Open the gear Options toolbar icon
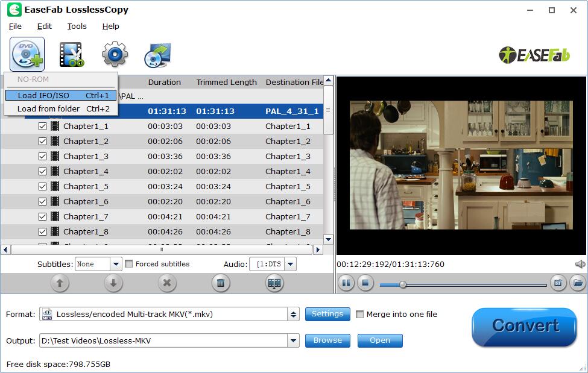 pos(115,54)
